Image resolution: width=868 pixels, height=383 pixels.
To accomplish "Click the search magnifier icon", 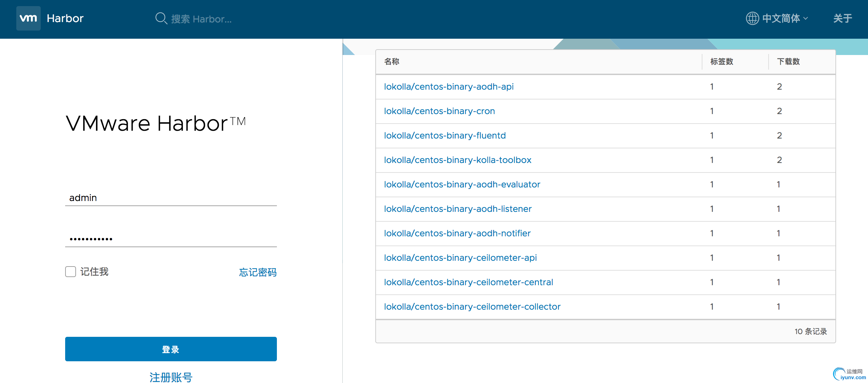I will pos(161,18).
